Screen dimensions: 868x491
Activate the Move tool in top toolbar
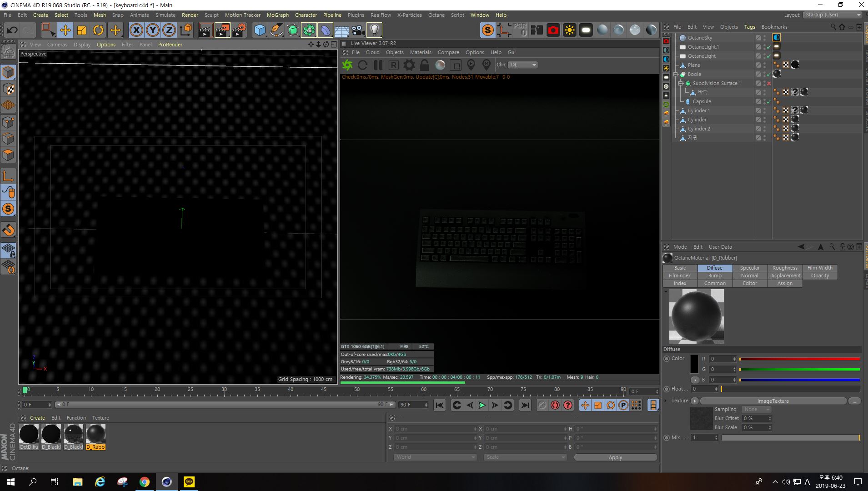pos(65,30)
